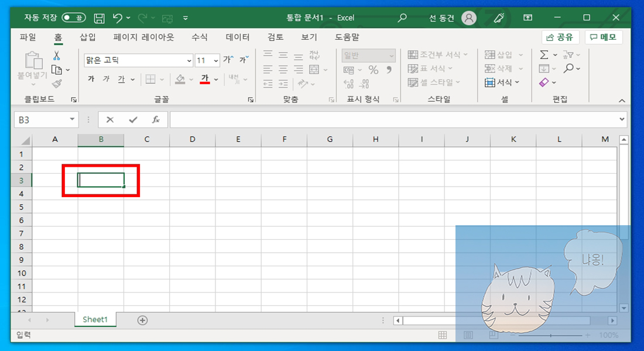The width and height of the screenshot is (644, 351).
Task: Open the 일반 number format dropdown
Action: (368, 56)
